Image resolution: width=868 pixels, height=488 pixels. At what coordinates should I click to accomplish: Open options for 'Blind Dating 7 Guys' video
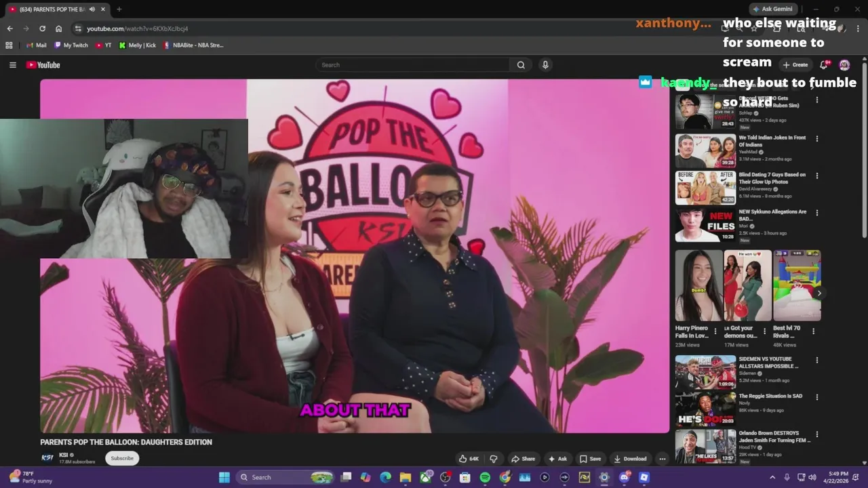tap(816, 176)
